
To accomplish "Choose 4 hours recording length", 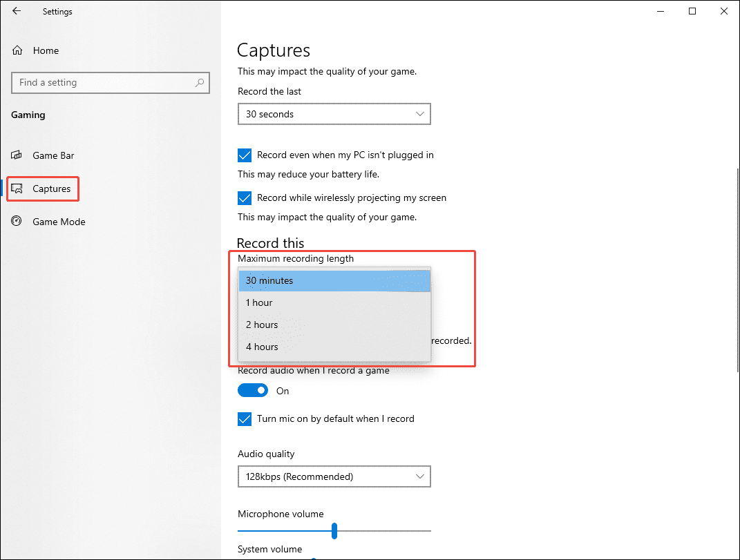I will tap(334, 347).
